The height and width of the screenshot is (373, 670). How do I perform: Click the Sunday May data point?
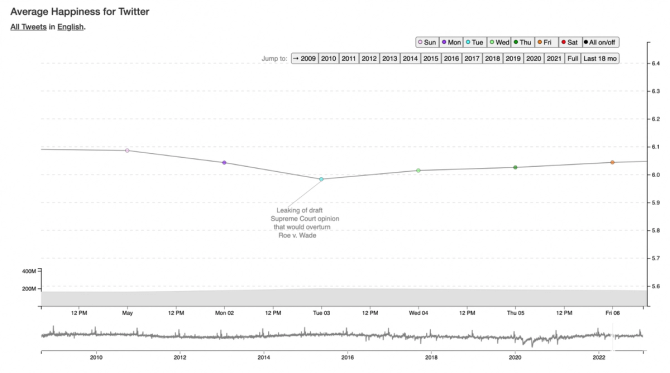click(127, 150)
